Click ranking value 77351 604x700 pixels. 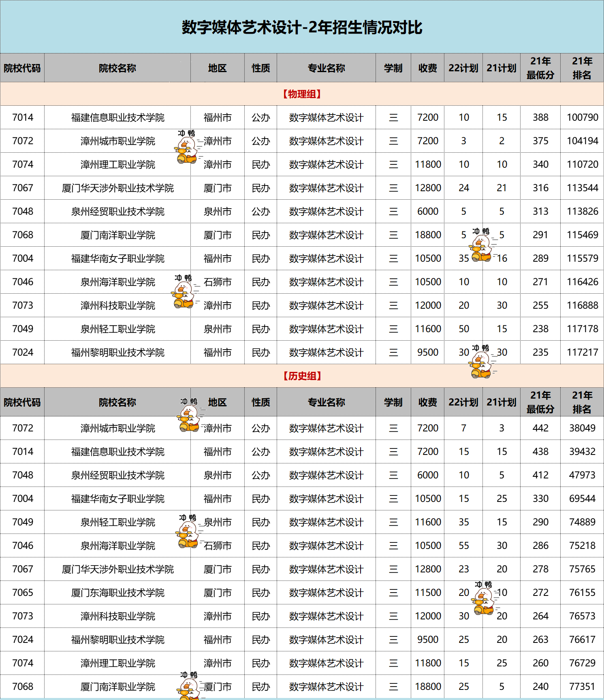[x=582, y=687]
